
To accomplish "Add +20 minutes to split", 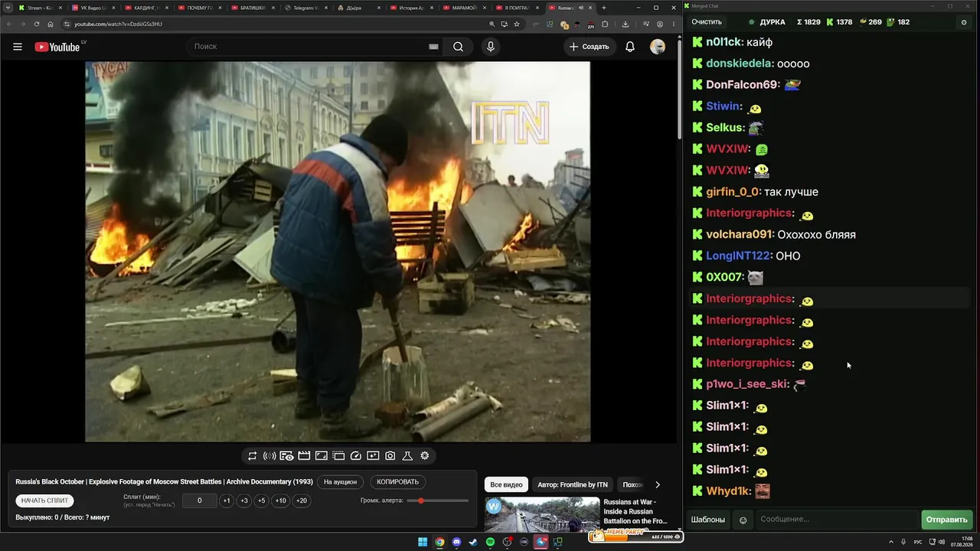I will tap(302, 500).
